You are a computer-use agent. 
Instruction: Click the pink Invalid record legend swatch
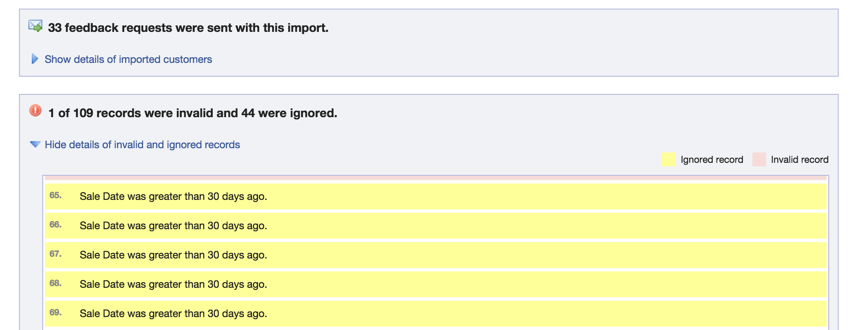click(x=759, y=159)
